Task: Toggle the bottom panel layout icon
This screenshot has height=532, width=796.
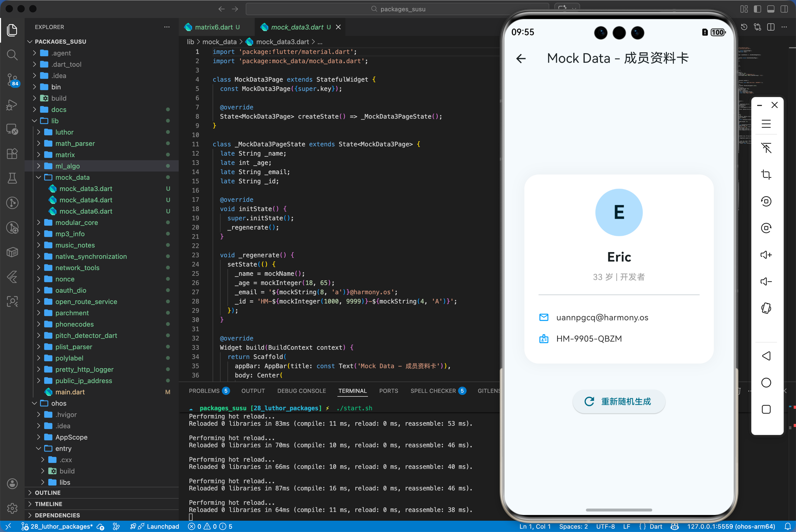Action: coord(771,9)
